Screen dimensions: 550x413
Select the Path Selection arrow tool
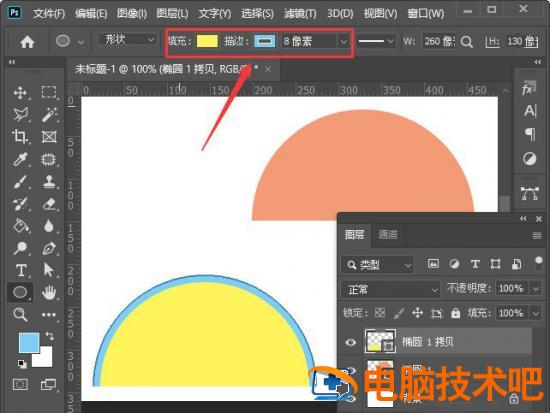point(49,270)
